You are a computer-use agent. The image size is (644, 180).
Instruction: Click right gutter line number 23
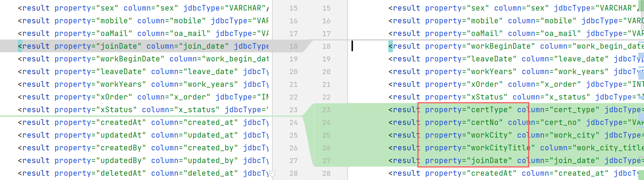click(326, 110)
